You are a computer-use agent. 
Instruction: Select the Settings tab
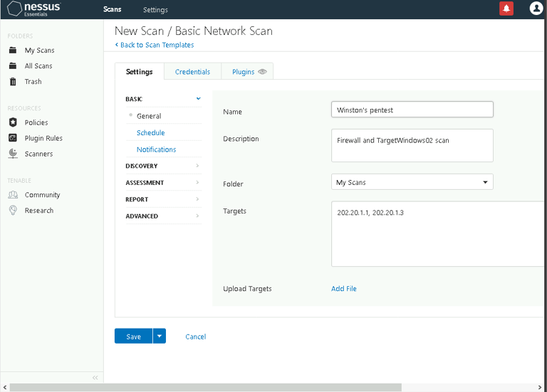click(x=139, y=71)
